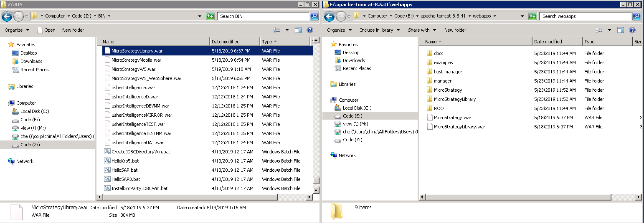
Task: Click Back arrow in Z:\BIN window
Action: 7,16
